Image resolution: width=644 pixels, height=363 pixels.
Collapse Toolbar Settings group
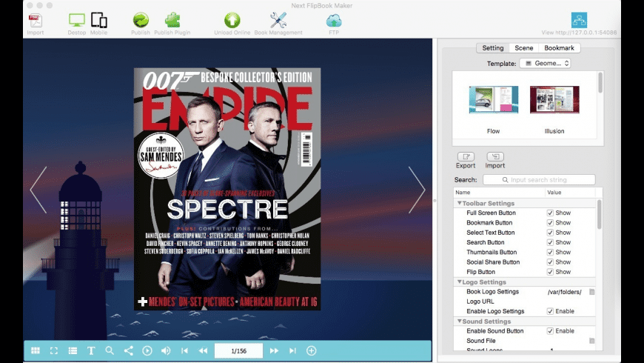coord(459,203)
